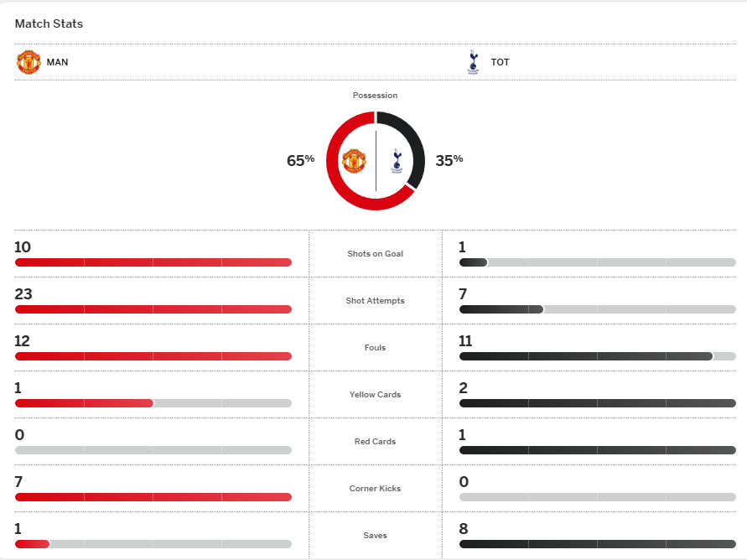This screenshot has width=747, height=560.
Task: Click the Possession label above chart
Action: pos(375,96)
